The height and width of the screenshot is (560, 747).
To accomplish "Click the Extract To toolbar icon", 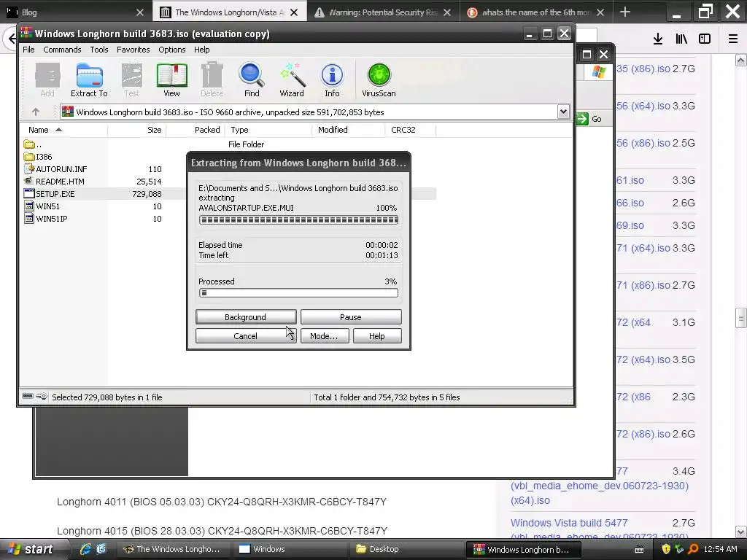I will pos(89,80).
